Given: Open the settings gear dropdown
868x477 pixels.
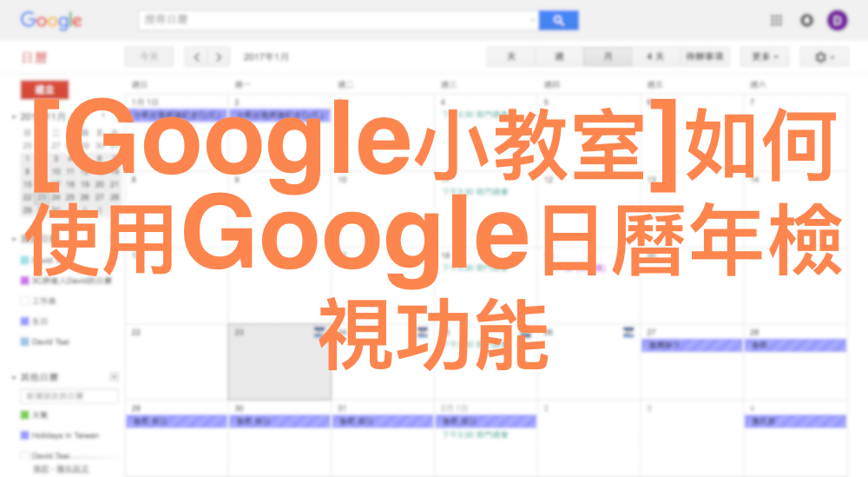Looking at the screenshot, I should coord(825,56).
